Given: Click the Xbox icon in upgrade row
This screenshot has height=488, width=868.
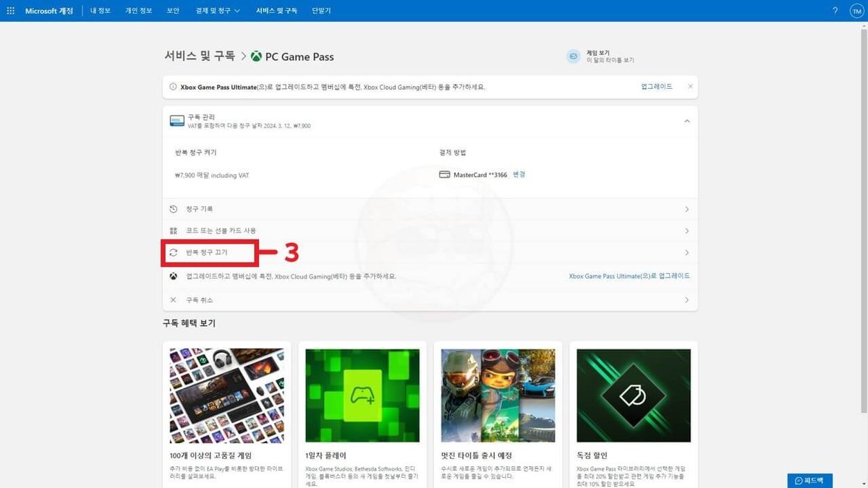Looking at the screenshot, I should coord(174,276).
